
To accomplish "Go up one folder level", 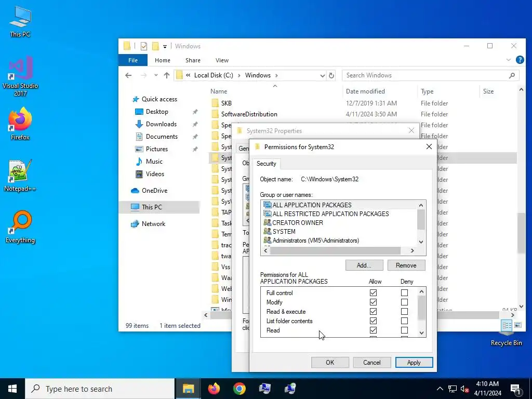I will (x=167, y=75).
